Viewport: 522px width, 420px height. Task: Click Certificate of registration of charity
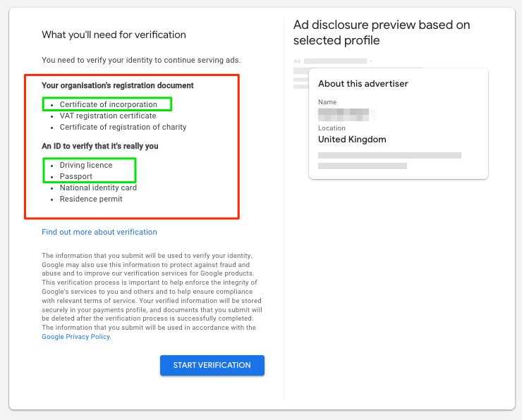123,127
